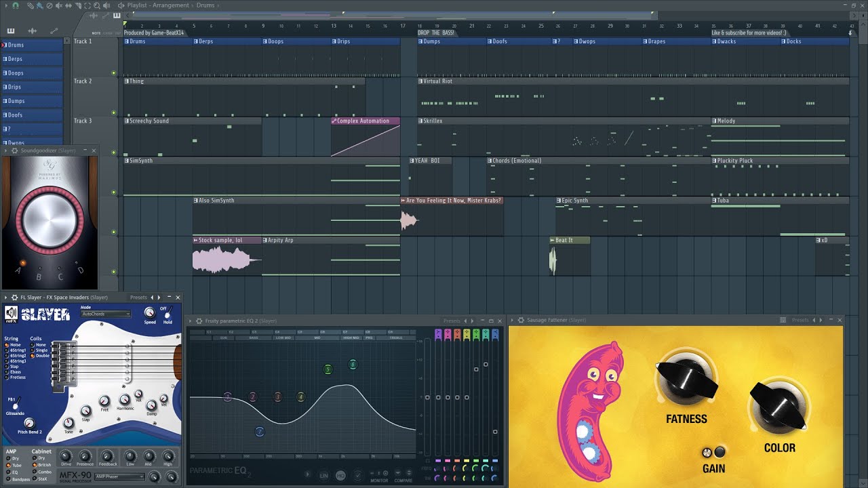Choose Bandpass under AMP in Slayer

[18, 479]
